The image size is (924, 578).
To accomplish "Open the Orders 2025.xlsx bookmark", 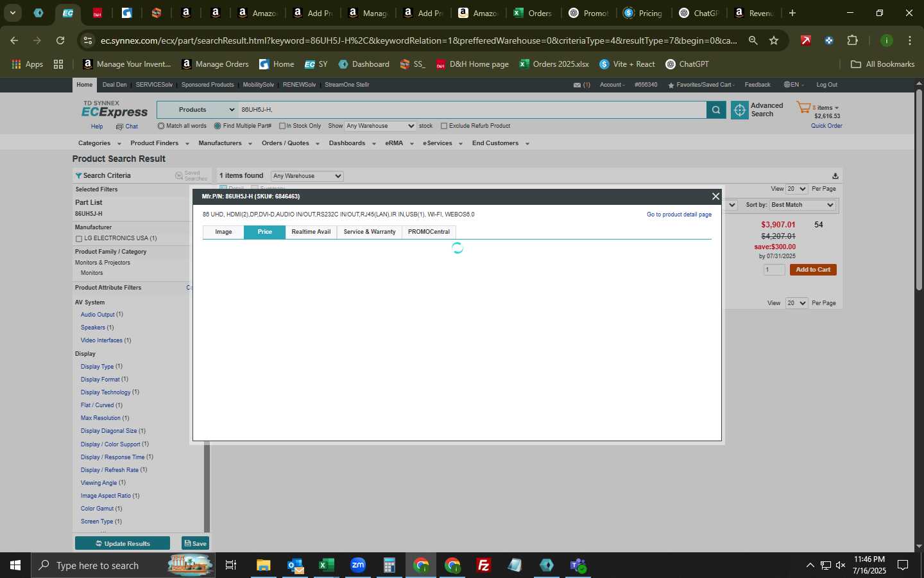I will [554, 64].
